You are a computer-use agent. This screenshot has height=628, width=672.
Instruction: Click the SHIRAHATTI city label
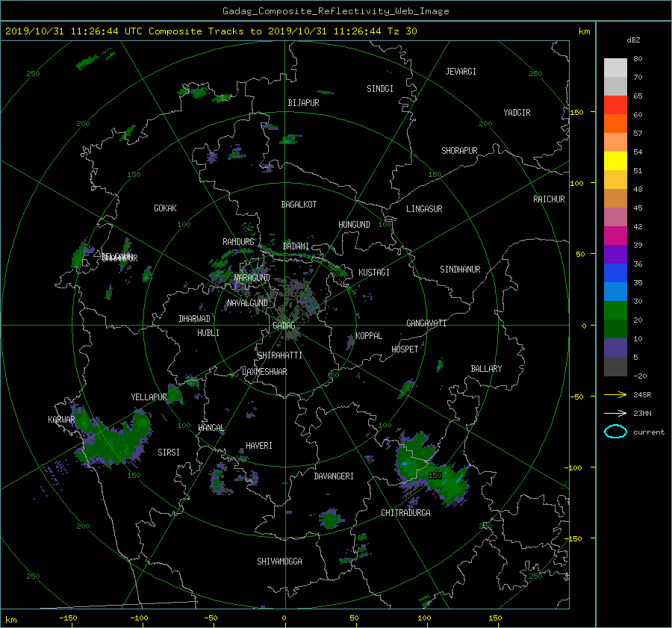click(280, 355)
